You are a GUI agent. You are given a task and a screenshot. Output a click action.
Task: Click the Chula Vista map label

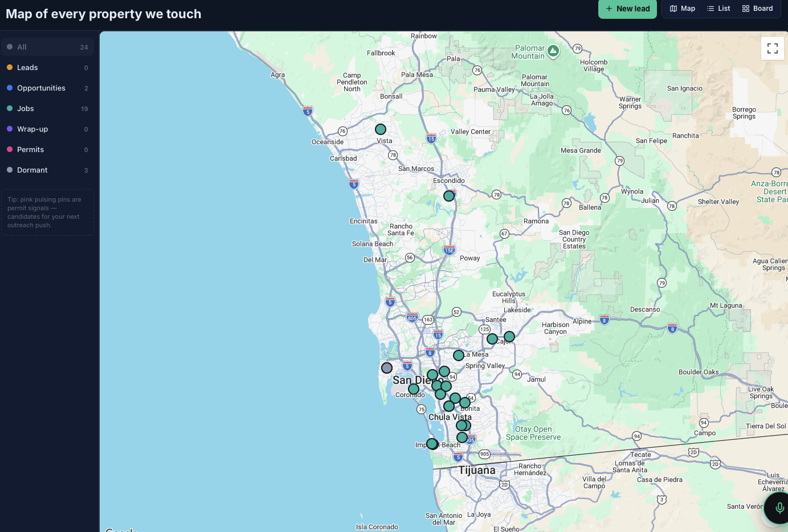click(x=450, y=417)
